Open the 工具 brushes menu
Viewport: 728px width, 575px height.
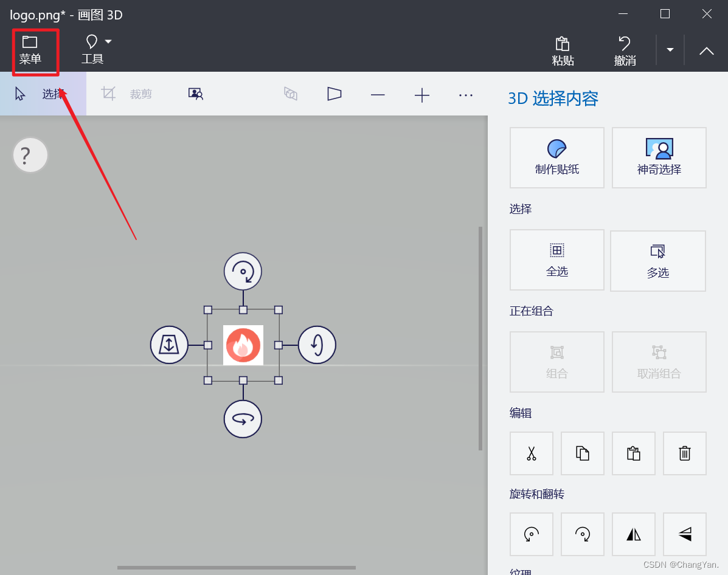92,50
